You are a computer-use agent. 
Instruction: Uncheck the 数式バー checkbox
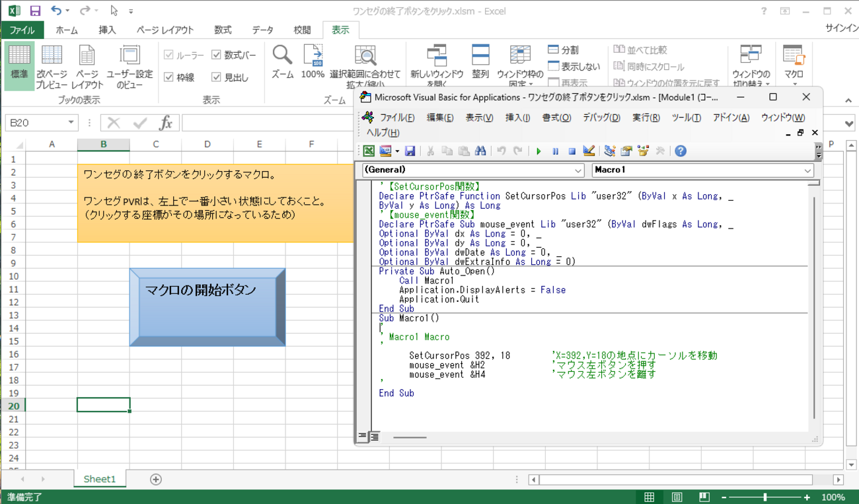click(x=216, y=55)
